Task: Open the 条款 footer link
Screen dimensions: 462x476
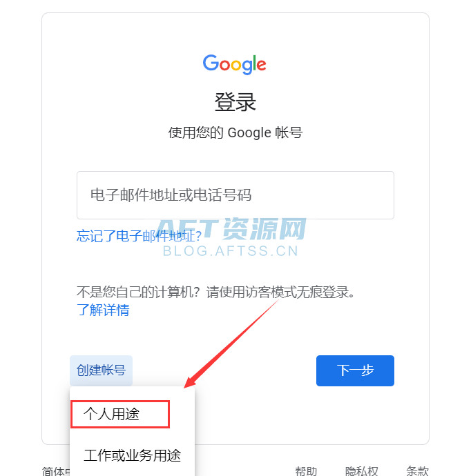Action: click(417, 471)
